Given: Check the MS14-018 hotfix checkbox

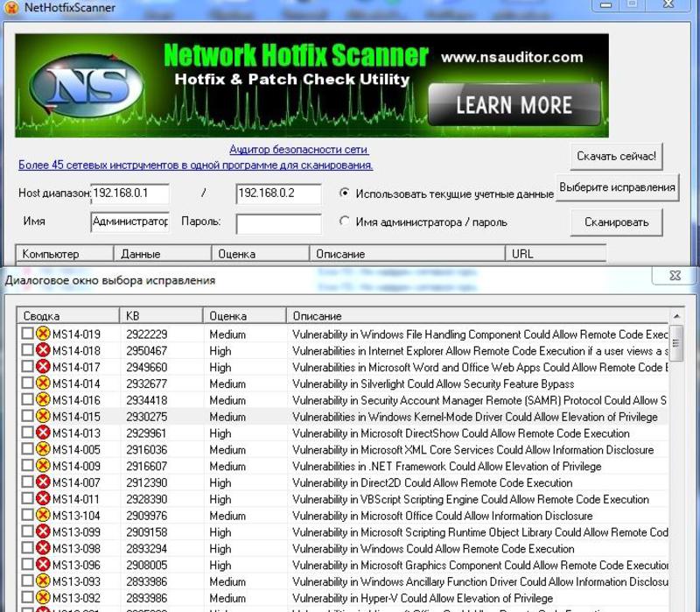Looking at the screenshot, I should 27,350.
